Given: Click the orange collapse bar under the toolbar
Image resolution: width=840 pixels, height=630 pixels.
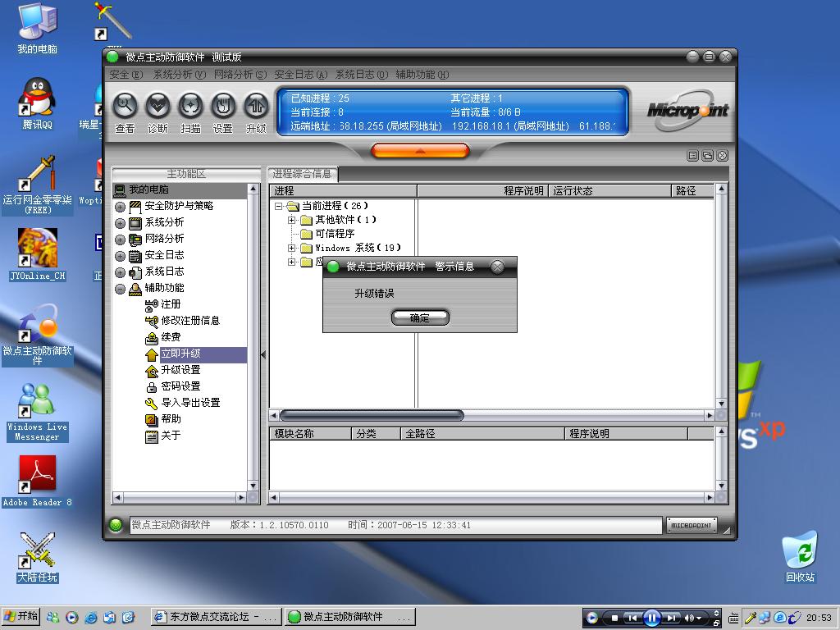Looking at the screenshot, I should (420, 151).
